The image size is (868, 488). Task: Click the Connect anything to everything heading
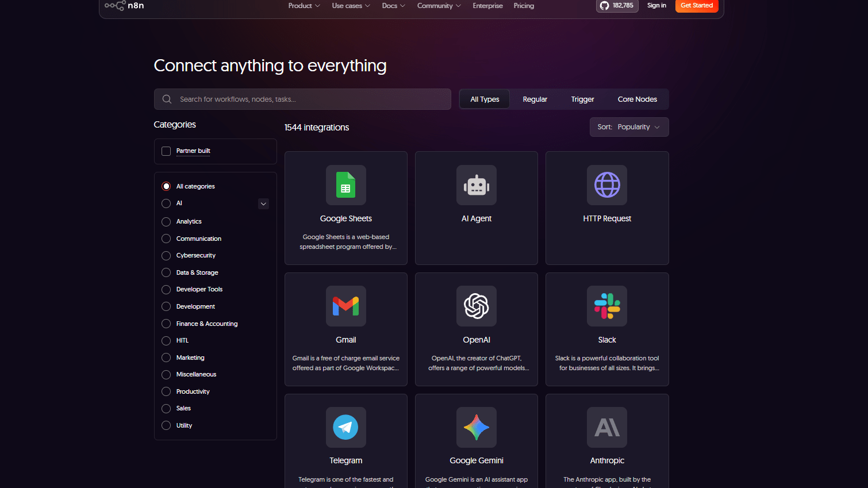click(270, 66)
